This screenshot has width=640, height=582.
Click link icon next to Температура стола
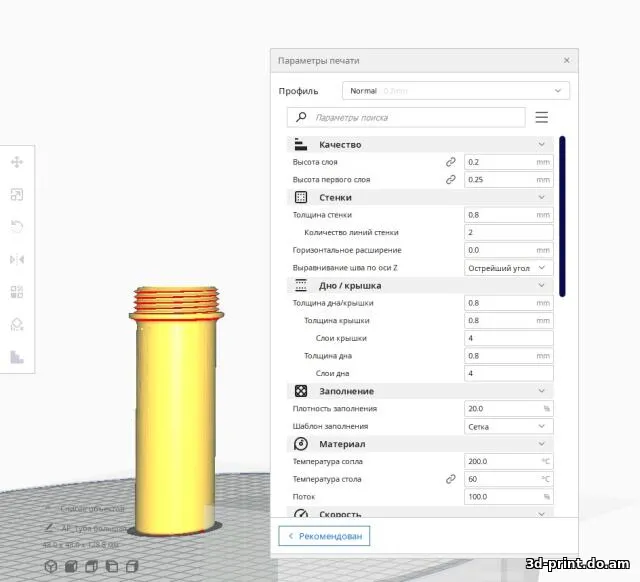pyautogui.click(x=451, y=479)
